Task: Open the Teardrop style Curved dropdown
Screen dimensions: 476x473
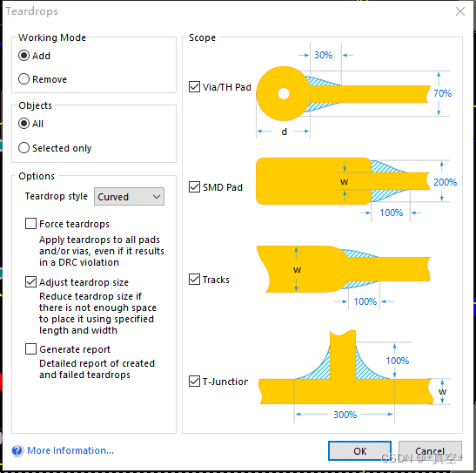Action: pyautogui.click(x=129, y=197)
